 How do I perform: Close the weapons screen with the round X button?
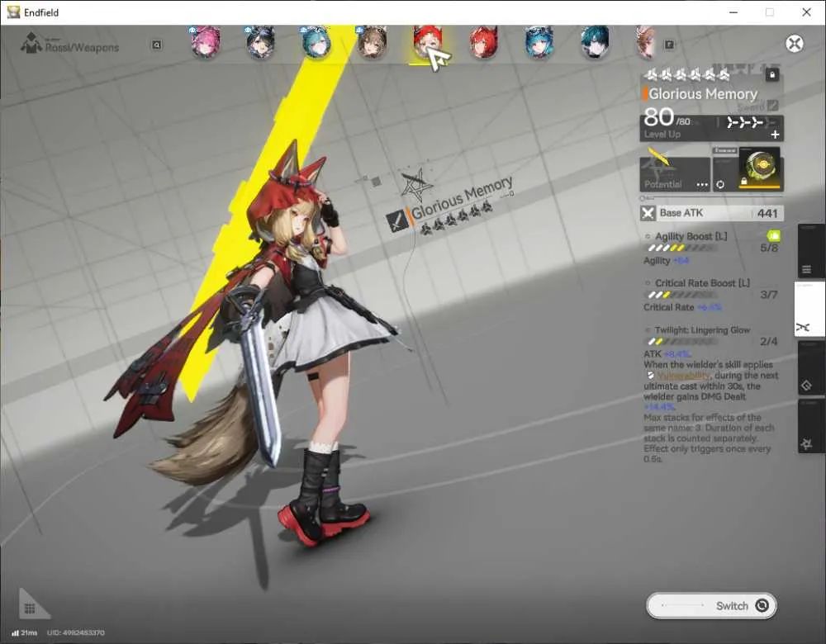coord(795,44)
